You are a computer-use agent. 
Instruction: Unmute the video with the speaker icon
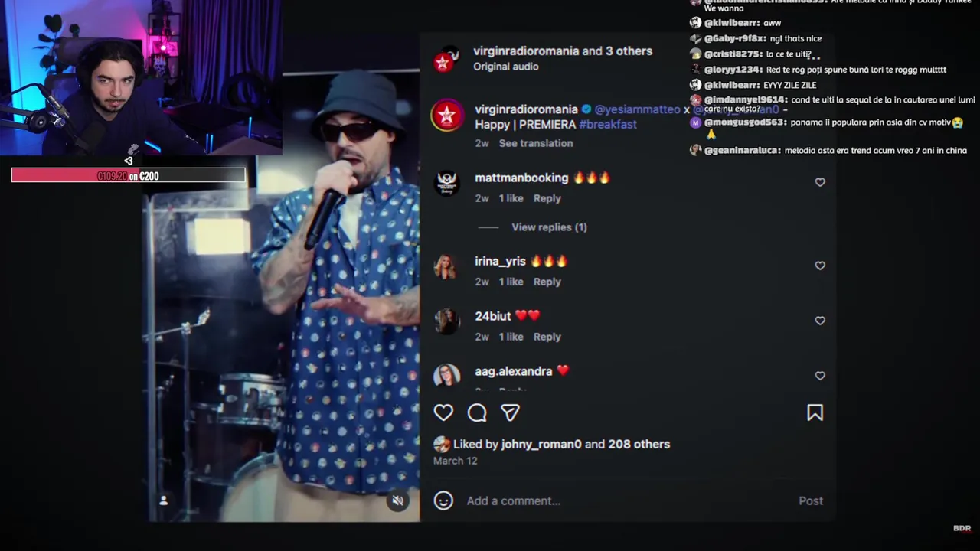point(397,500)
